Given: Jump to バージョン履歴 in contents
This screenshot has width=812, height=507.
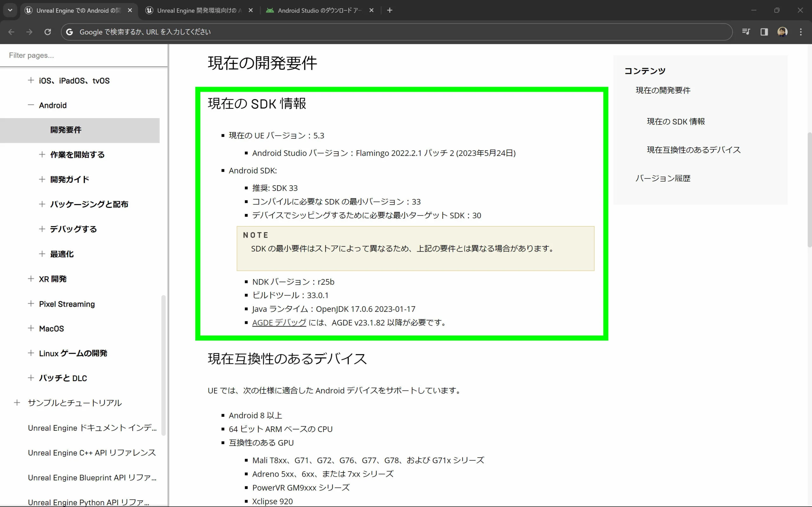Looking at the screenshot, I should click(x=663, y=178).
